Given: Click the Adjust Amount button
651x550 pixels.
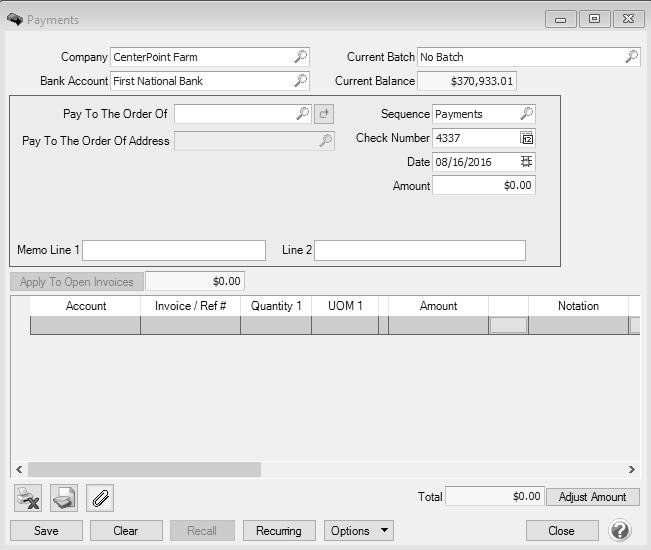Looking at the screenshot, I should click(593, 497).
